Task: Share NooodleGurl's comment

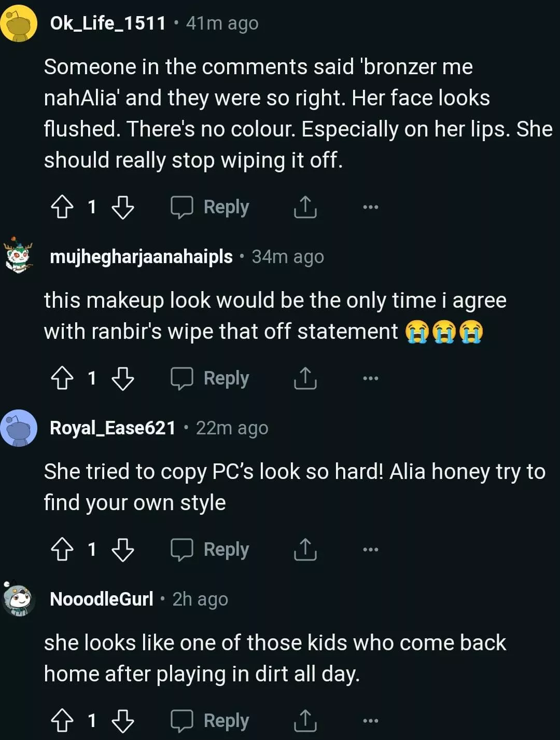Action: [305, 721]
